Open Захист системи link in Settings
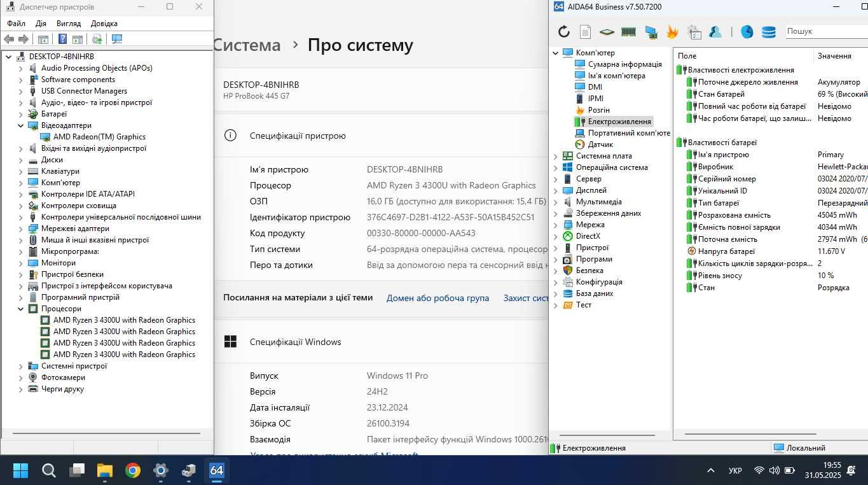Image resolution: width=868 pixels, height=485 pixels. point(526,298)
